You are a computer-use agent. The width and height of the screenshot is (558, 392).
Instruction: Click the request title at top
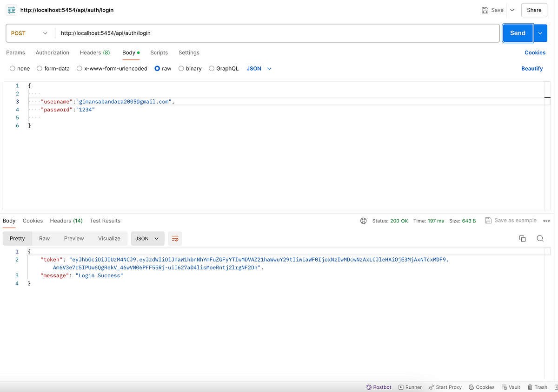tap(66, 10)
